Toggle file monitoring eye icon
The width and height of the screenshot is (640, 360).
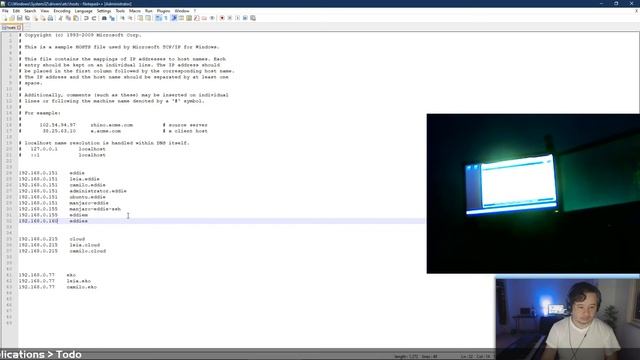click(x=212, y=18)
